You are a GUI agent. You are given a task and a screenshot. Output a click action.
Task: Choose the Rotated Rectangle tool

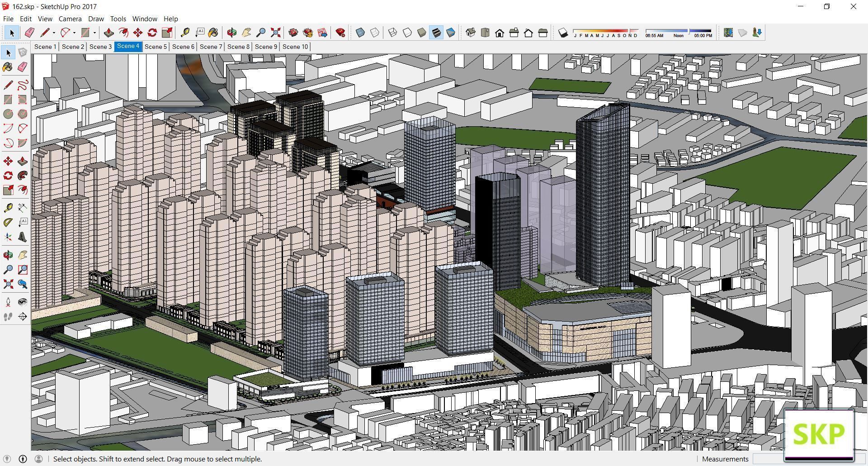pos(23,100)
